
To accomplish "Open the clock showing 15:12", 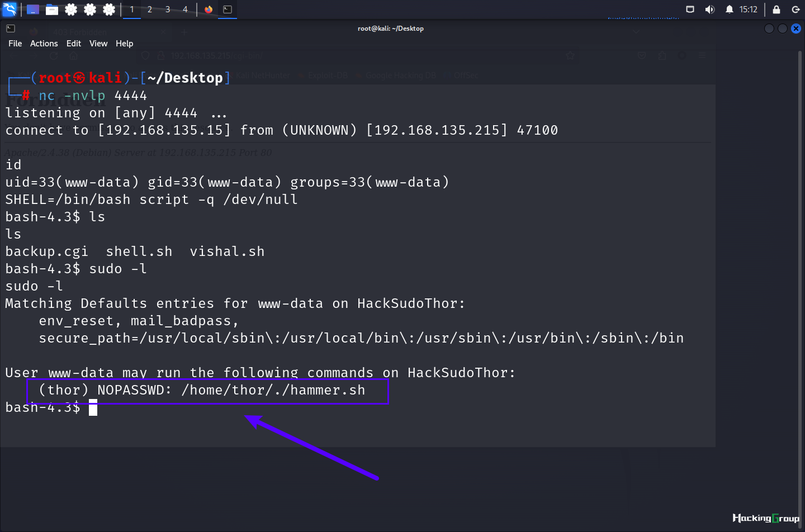I will (749, 9).
